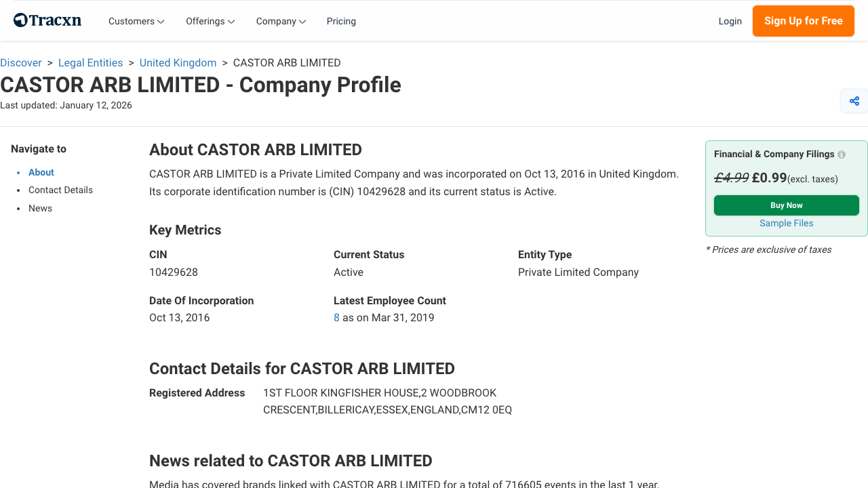Viewport: 868px width, 488px height.
Task: Click the employee count link showing 8
Action: click(336, 317)
